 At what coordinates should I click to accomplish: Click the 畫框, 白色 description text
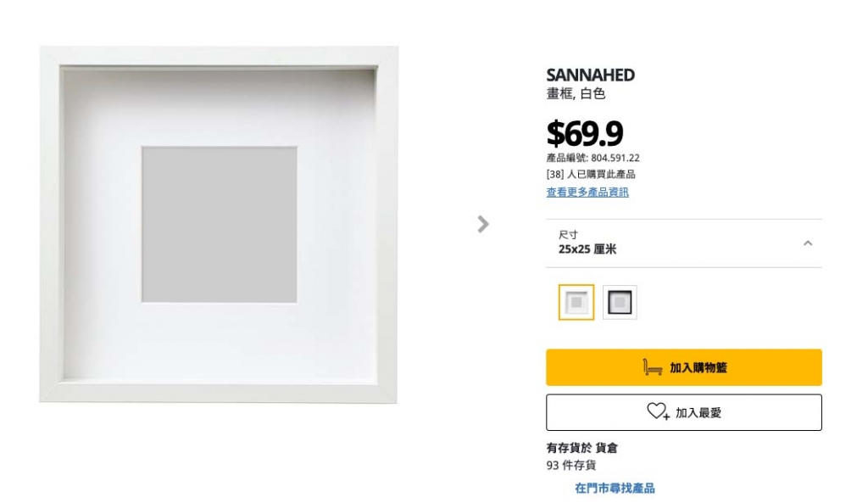576,93
